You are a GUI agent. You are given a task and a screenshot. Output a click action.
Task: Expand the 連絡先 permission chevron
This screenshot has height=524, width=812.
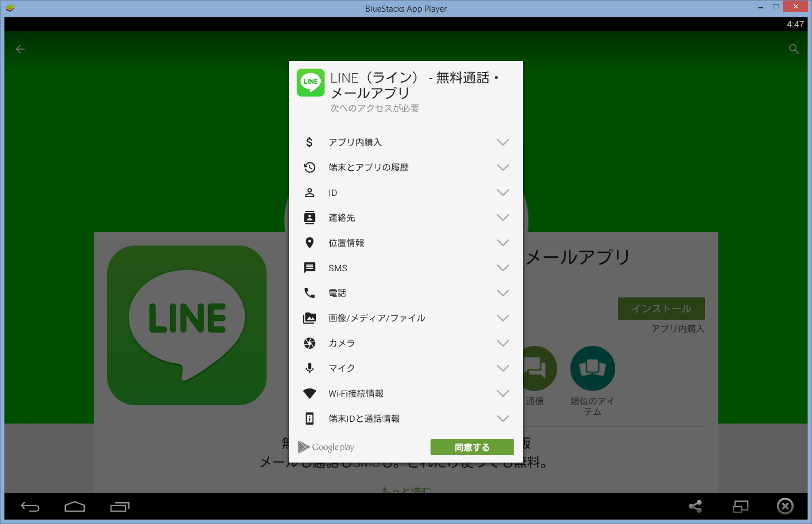503,218
